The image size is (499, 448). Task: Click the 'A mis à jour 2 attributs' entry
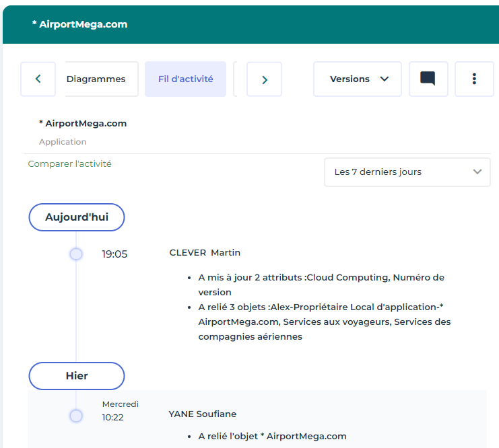click(321, 284)
